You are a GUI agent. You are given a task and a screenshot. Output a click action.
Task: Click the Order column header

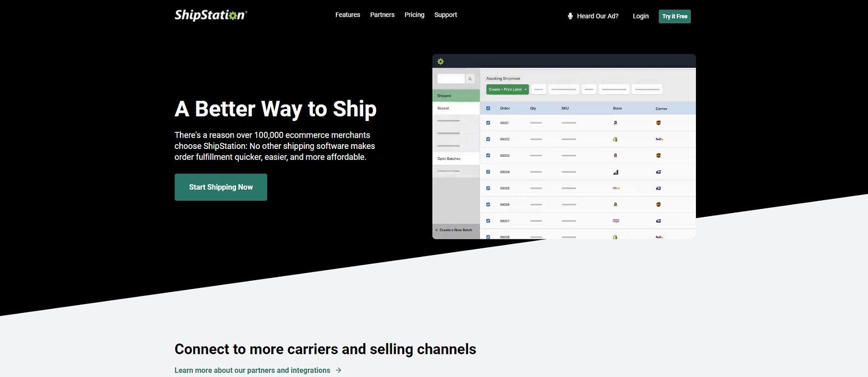505,109
